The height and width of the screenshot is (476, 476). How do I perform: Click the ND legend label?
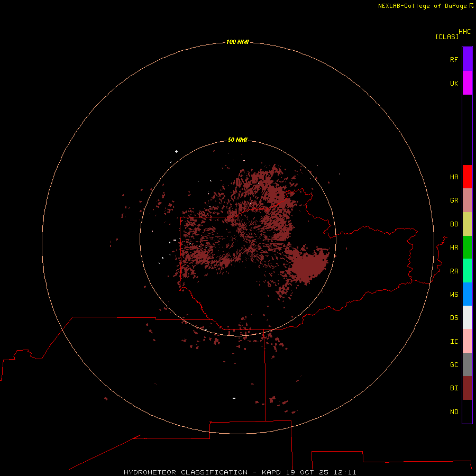[454, 412]
